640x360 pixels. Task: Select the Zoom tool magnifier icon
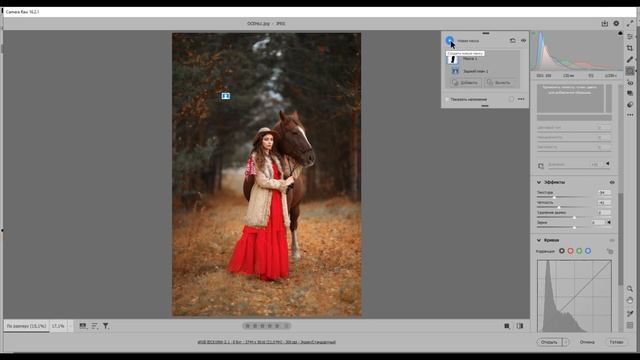coord(630,289)
